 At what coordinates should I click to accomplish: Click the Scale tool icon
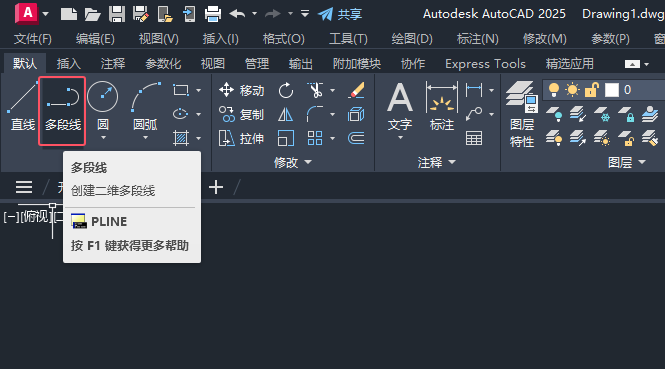click(285, 138)
